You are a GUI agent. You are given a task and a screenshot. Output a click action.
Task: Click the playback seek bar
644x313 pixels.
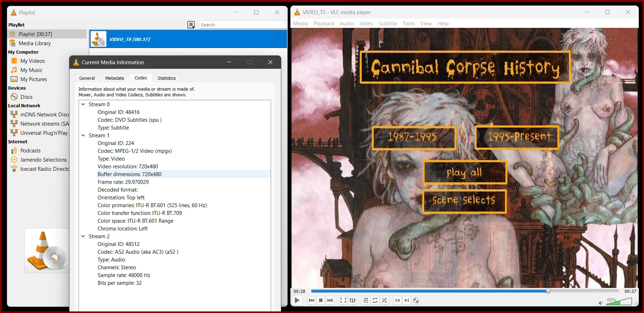(x=465, y=291)
